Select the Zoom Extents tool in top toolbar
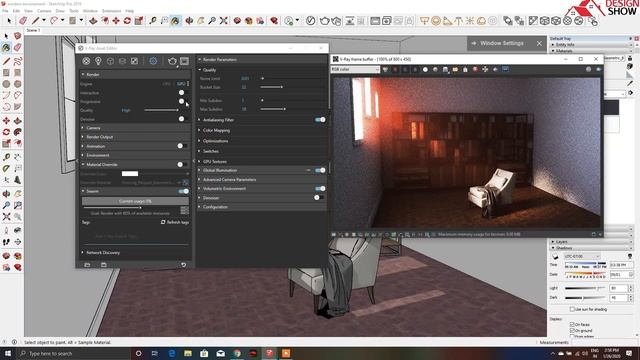 224,20
